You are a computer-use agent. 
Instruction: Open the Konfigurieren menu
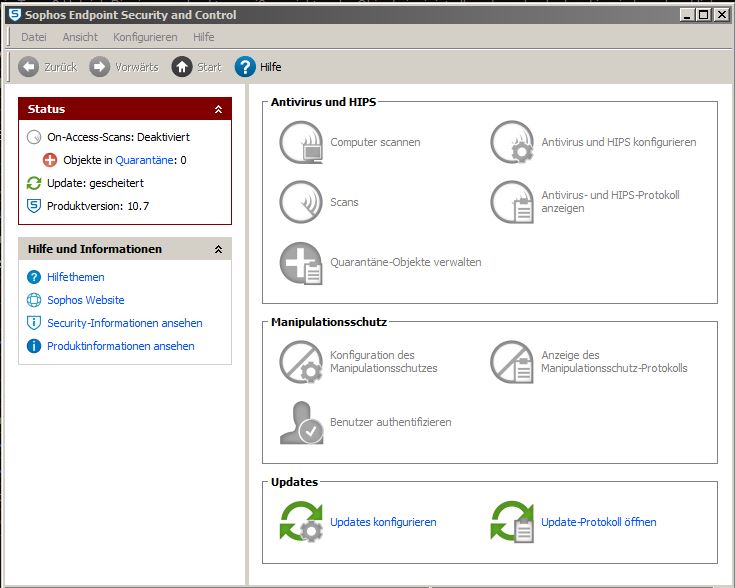pos(145,37)
